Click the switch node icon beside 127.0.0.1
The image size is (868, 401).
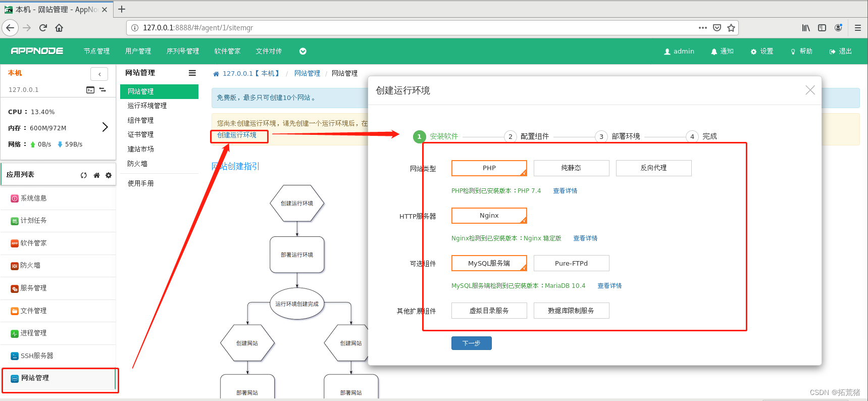103,90
